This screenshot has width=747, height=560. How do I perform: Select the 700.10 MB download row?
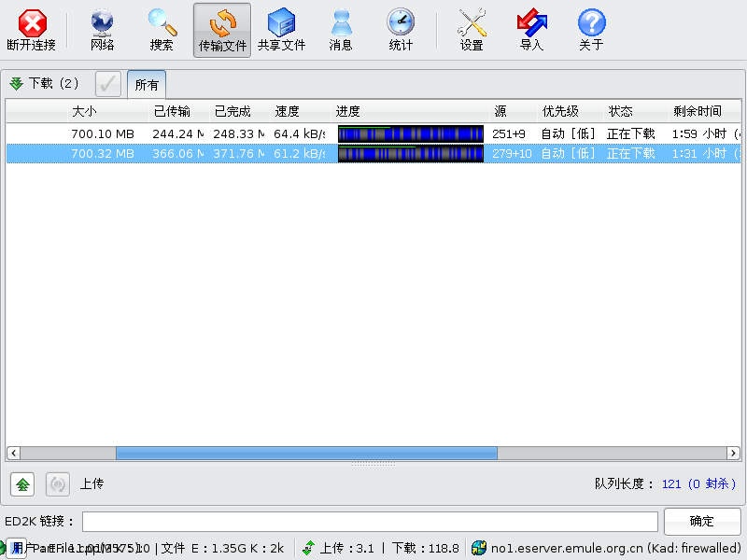click(373, 133)
